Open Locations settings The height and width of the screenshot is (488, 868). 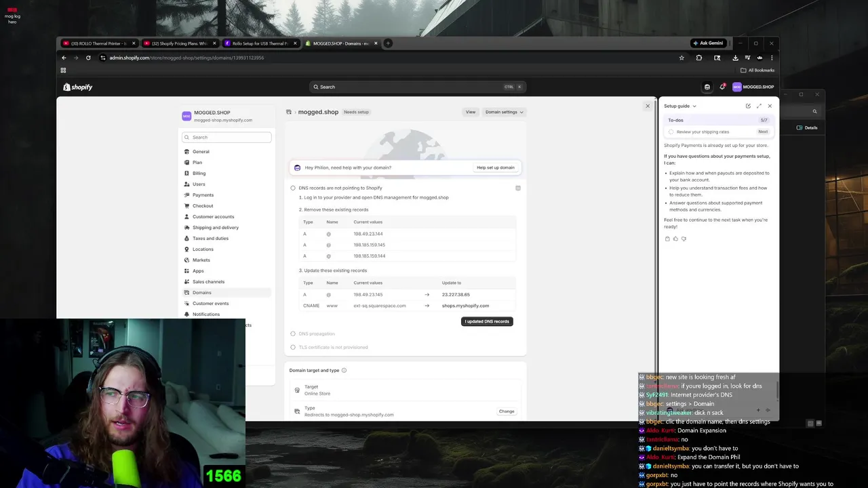point(203,249)
